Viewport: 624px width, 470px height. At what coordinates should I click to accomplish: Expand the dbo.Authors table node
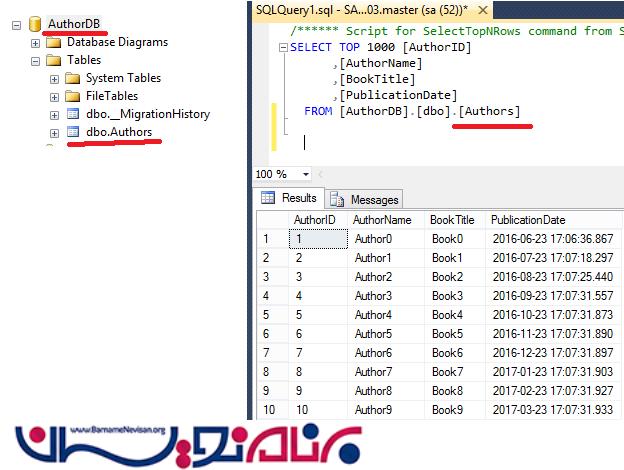(x=54, y=133)
